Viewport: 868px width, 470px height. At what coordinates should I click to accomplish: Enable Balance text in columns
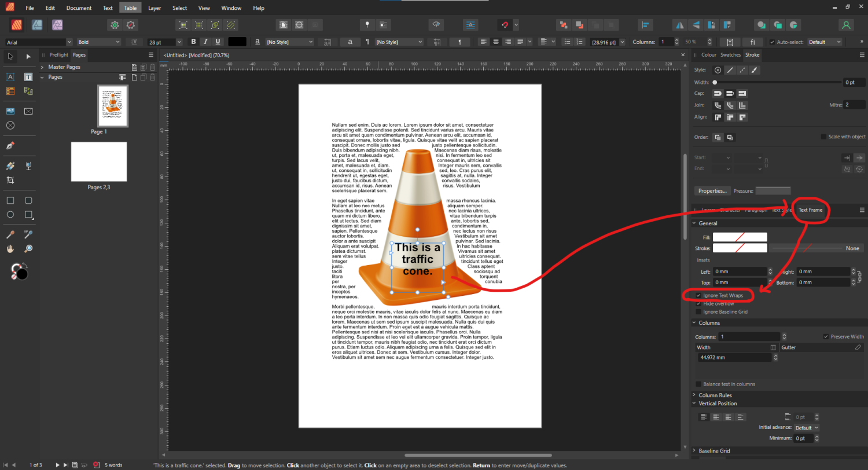[699, 384]
